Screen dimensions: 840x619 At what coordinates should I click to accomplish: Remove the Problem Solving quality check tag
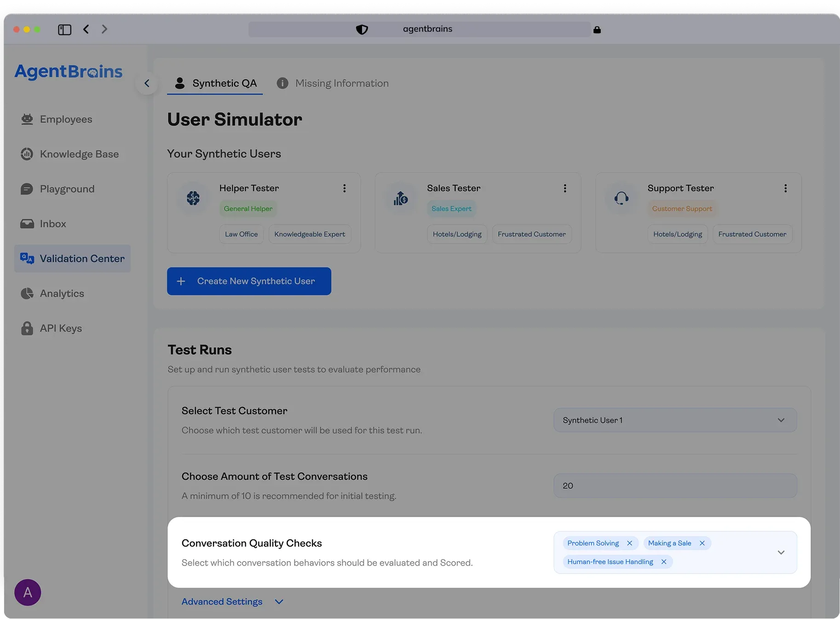(x=629, y=543)
